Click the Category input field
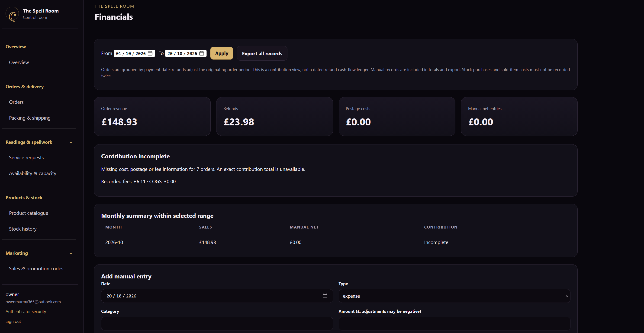This screenshot has width=644, height=333. 217,323
